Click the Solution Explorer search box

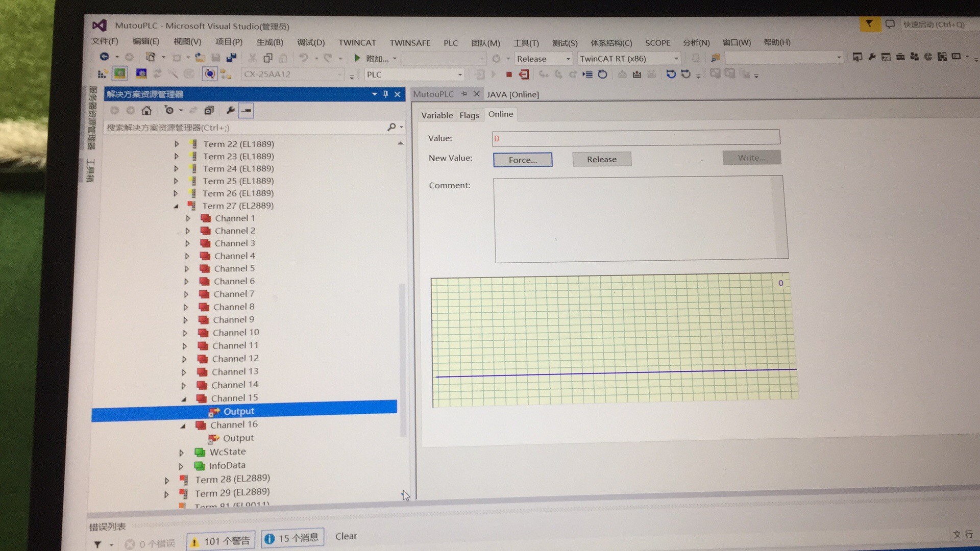[245, 128]
